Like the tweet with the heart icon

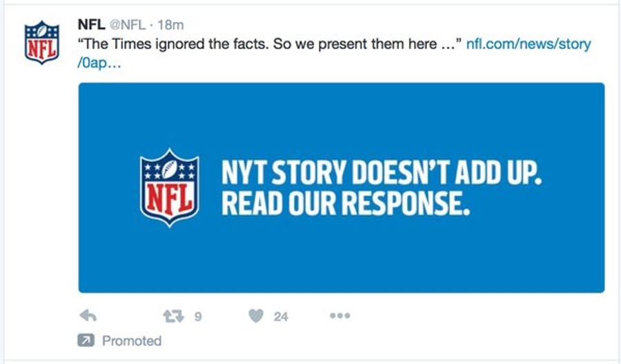click(x=256, y=316)
